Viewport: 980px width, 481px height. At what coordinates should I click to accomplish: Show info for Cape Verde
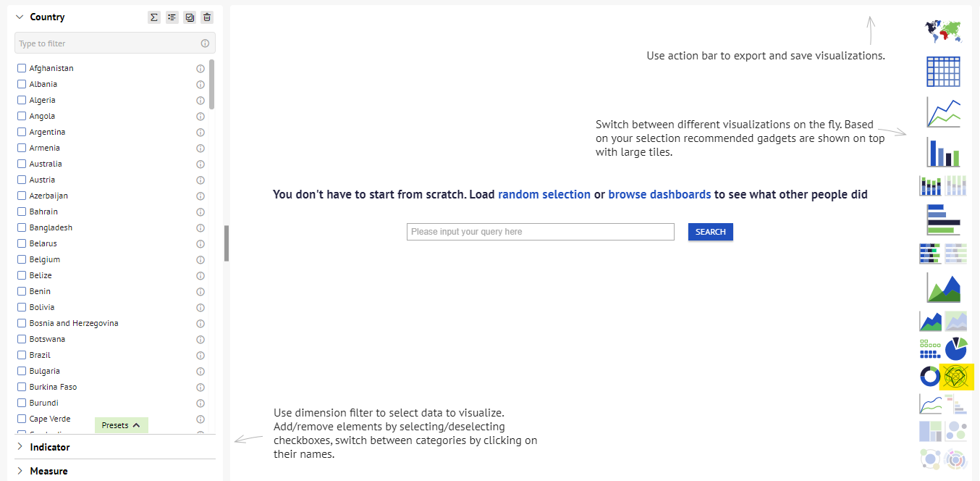point(200,419)
